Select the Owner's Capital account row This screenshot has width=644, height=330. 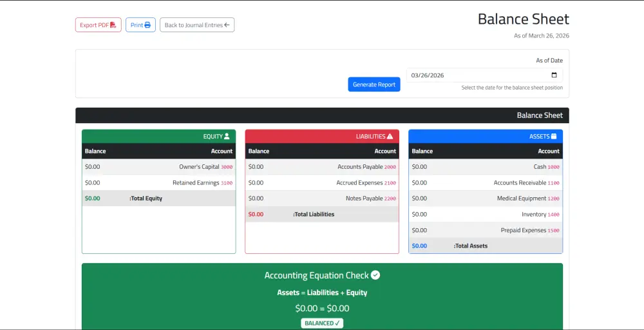pyautogui.click(x=159, y=167)
